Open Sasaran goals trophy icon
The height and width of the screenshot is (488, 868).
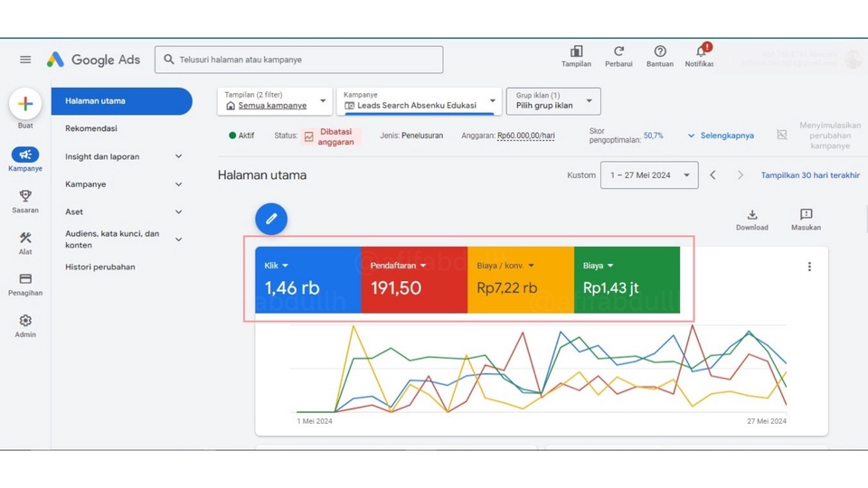25,196
